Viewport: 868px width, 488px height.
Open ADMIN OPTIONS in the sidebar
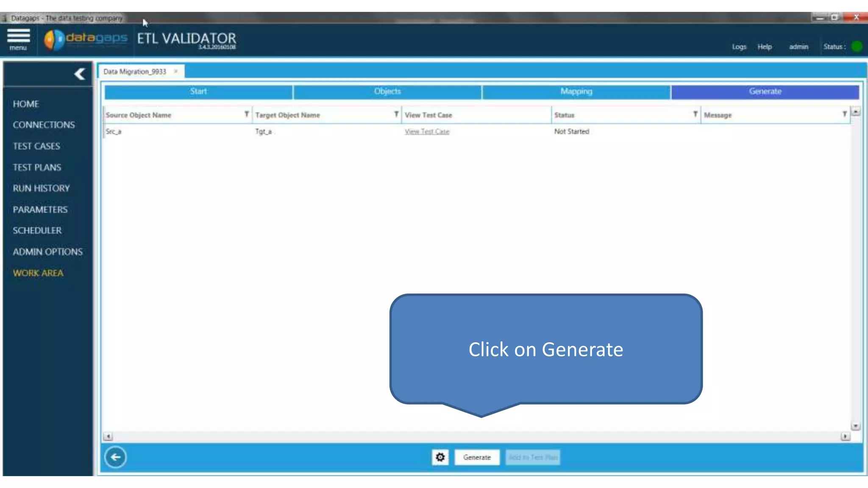click(x=47, y=252)
